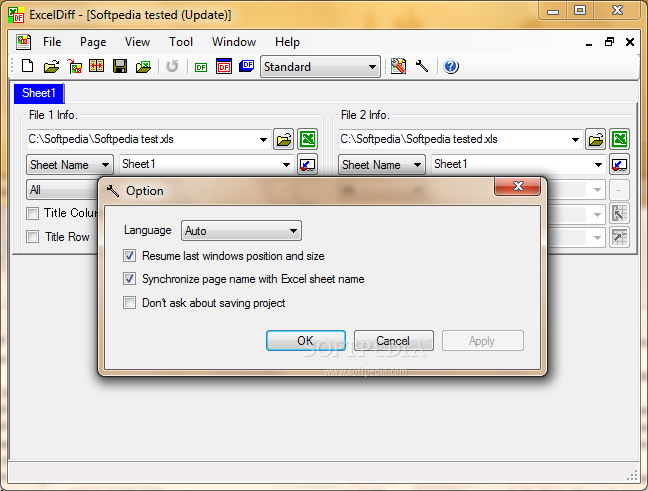Click the green save-as folder toolbar icon
This screenshot has height=491, width=648.
point(143,66)
